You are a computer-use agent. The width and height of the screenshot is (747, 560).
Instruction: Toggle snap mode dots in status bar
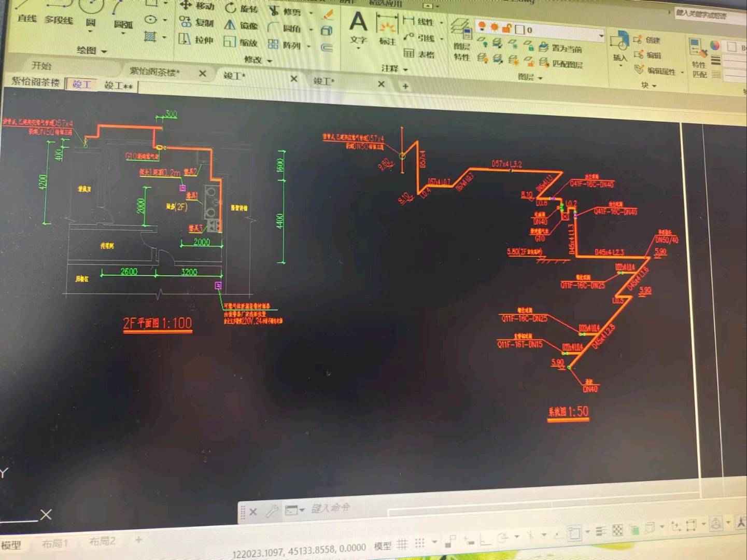point(419,543)
